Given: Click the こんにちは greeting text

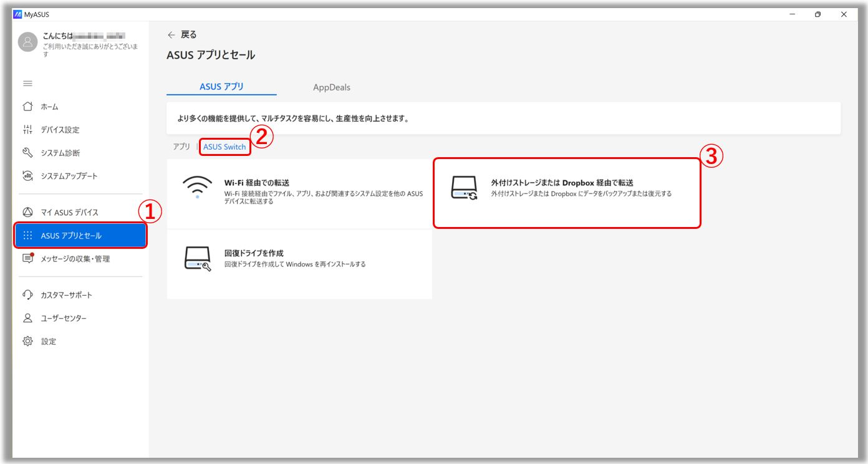Looking at the screenshot, I should point(59,36).
